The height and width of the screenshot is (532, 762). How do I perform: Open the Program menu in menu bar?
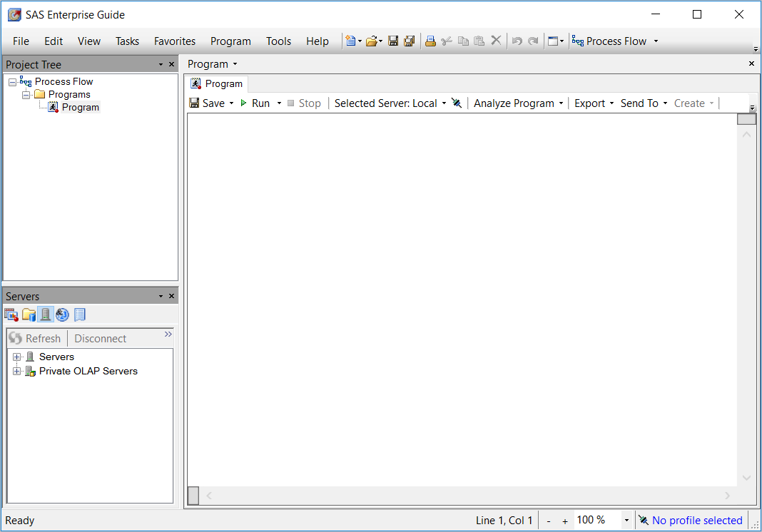coord(230,41)
